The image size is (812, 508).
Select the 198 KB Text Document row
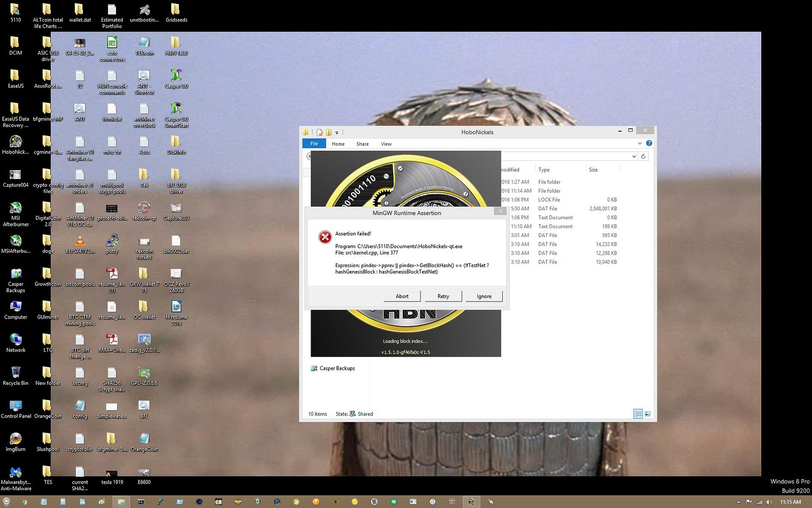pos(559,227)
